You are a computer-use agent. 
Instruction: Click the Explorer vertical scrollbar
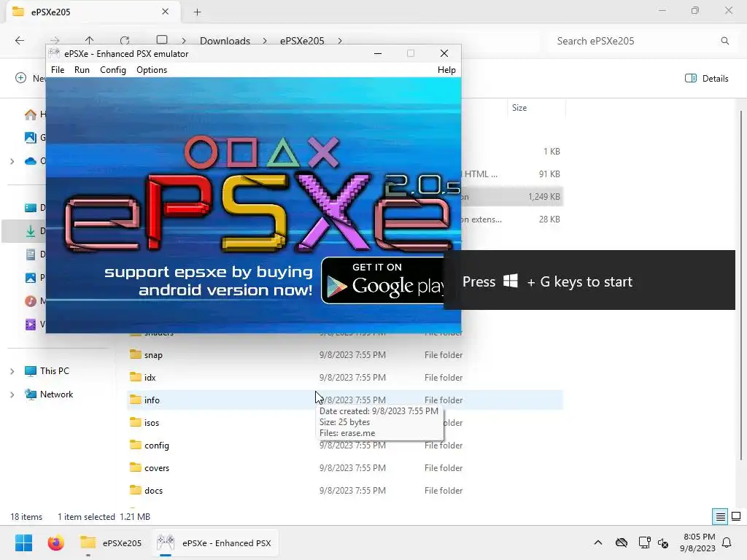tap(741, 285)
